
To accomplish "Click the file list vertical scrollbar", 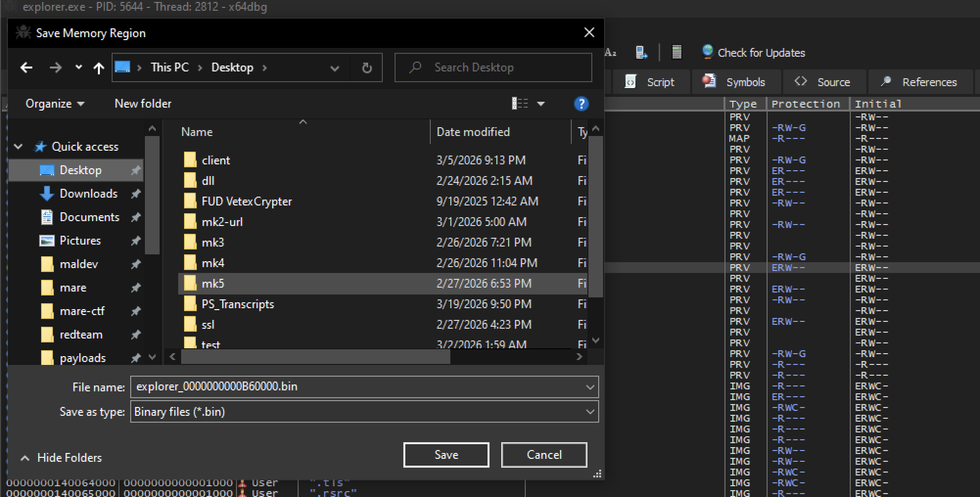I will coord(595,217).
